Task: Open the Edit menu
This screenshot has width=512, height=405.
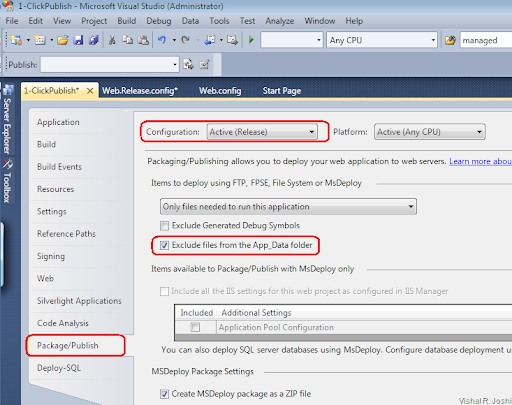Action: [x=35, y=21]
